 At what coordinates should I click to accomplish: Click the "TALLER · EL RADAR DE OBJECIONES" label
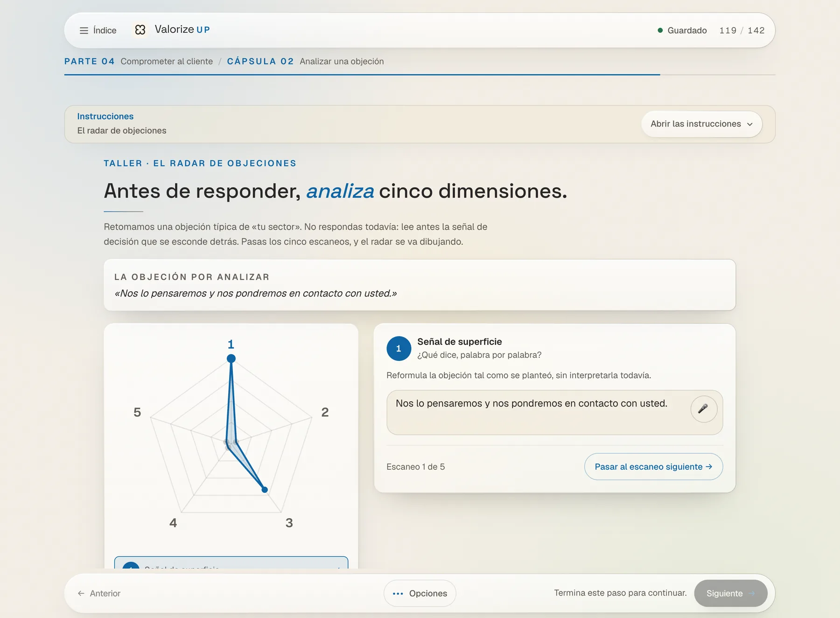pyautogui.click(x=200, y=163)
